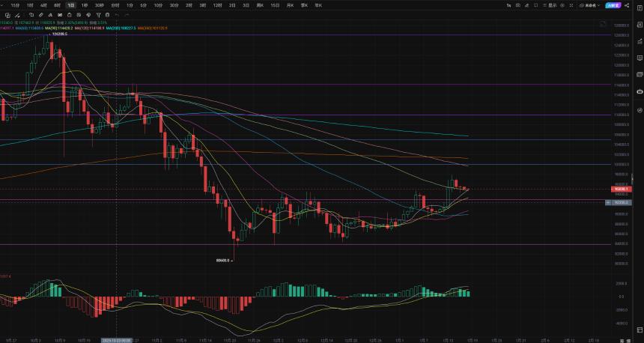The width and height of the screenshot is (644, 343).
Task: Click the lock drawings icon
Action: [x=69, y=15]
